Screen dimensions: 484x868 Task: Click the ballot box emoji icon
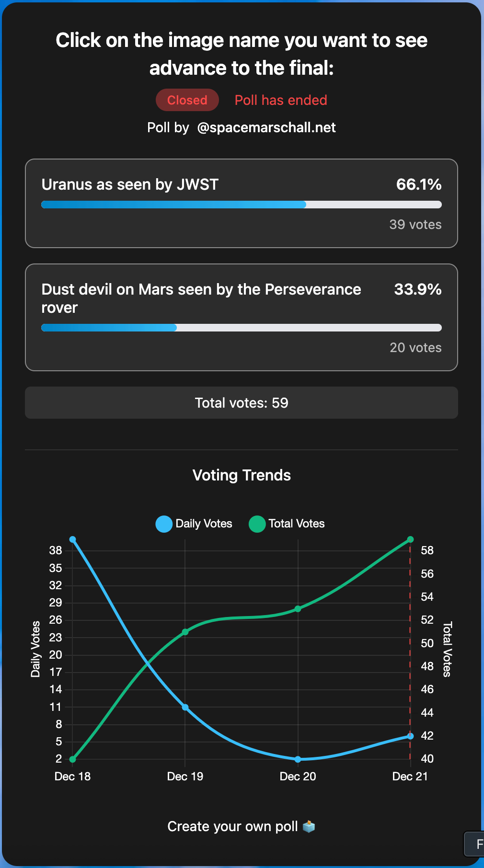[309, 826]
